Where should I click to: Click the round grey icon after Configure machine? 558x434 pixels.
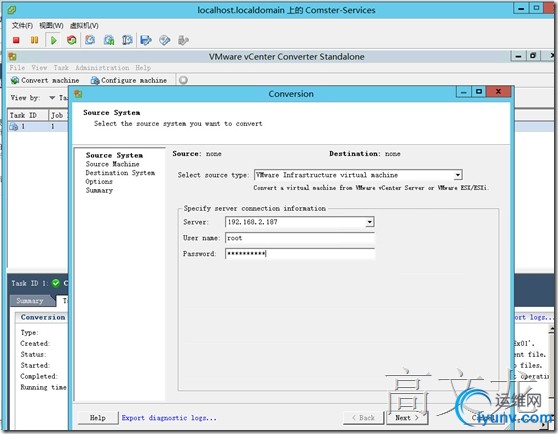pos(183,80)
